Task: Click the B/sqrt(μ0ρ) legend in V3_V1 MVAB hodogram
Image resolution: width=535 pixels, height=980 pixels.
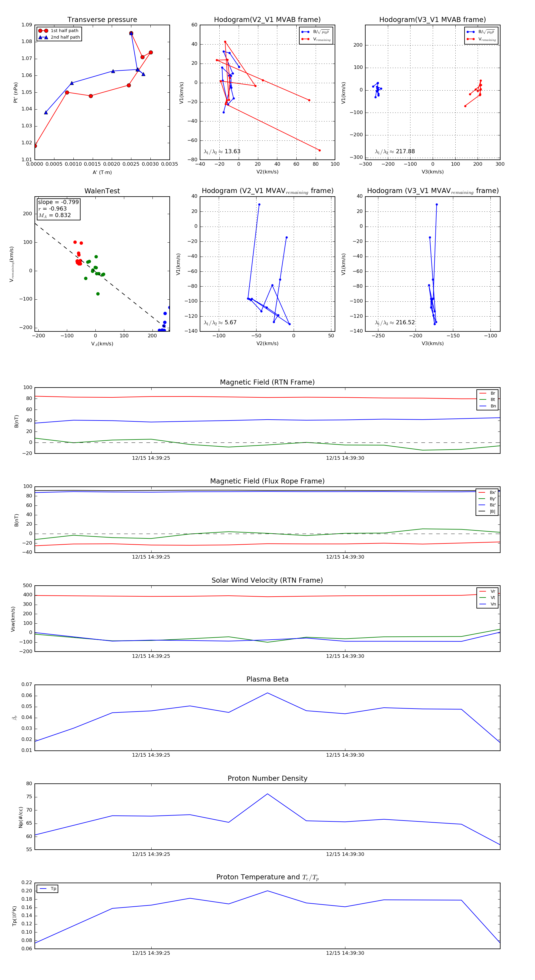Action: tap(481, 32)
